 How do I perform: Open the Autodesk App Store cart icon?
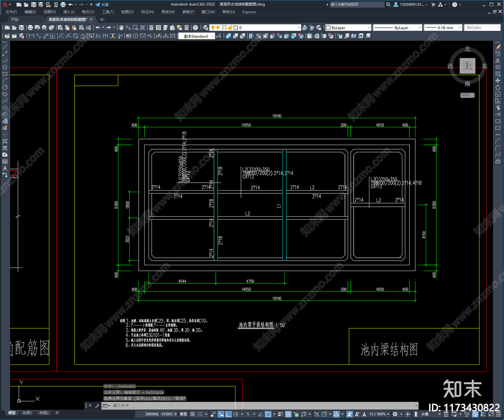coord(433,4)
